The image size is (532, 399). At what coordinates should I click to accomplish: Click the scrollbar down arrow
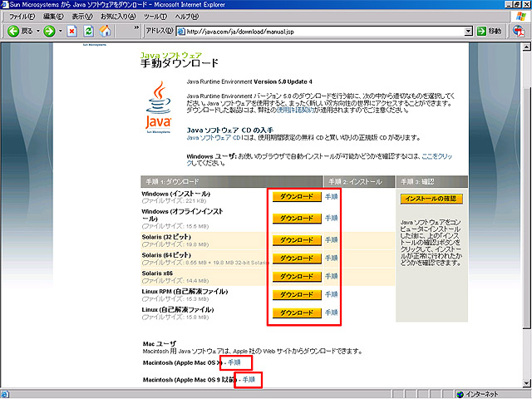pyautogui.click(x=526, y=383)
